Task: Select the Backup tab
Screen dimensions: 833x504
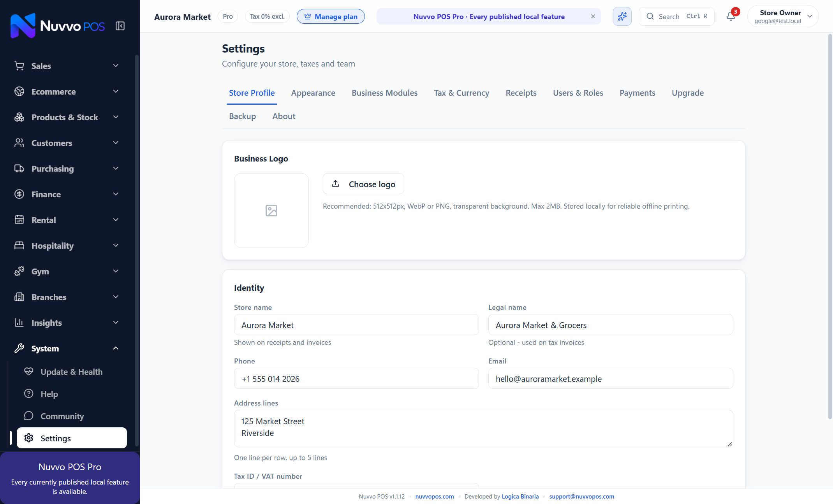Action: pos(242,116)
